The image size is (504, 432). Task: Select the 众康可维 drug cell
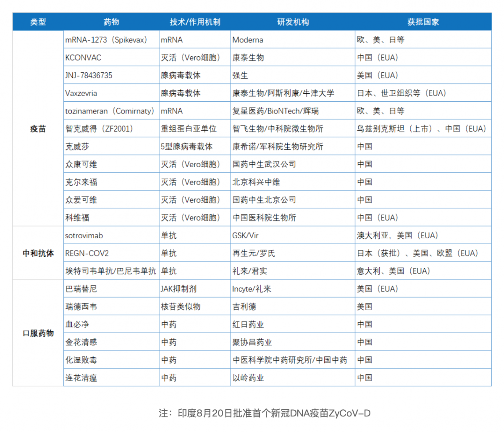pos(111,164)
